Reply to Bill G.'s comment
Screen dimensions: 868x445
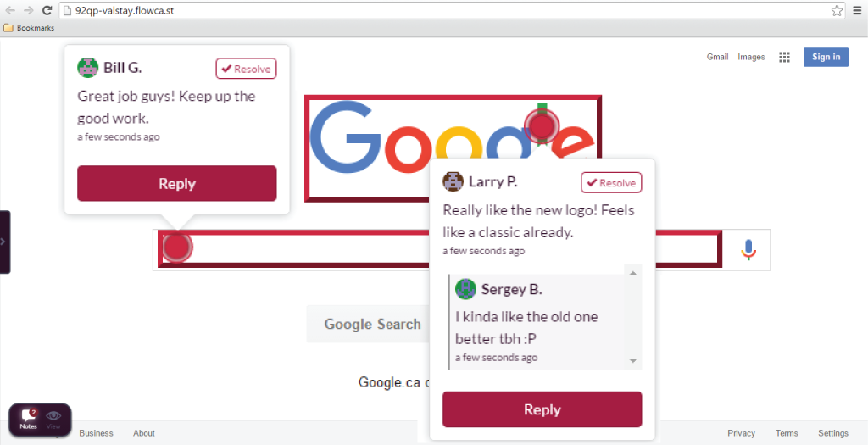(x=176, y=183)
